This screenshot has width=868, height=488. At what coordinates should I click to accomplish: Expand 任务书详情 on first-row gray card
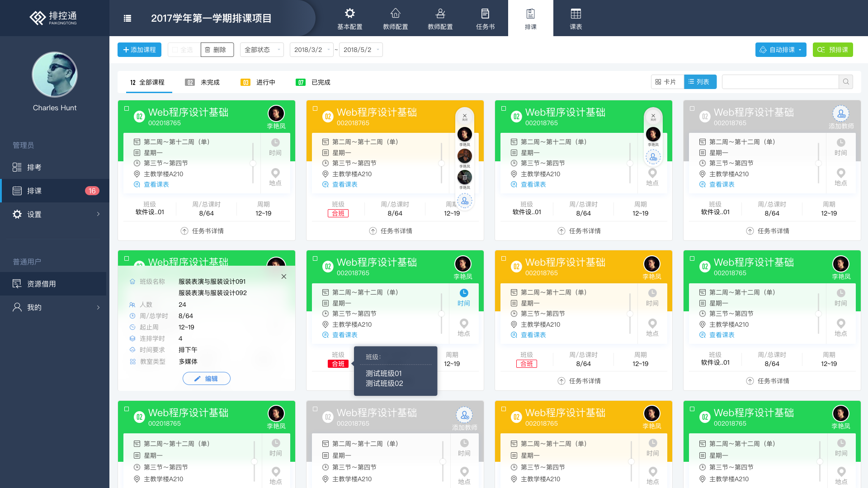[x=768, y=231]
